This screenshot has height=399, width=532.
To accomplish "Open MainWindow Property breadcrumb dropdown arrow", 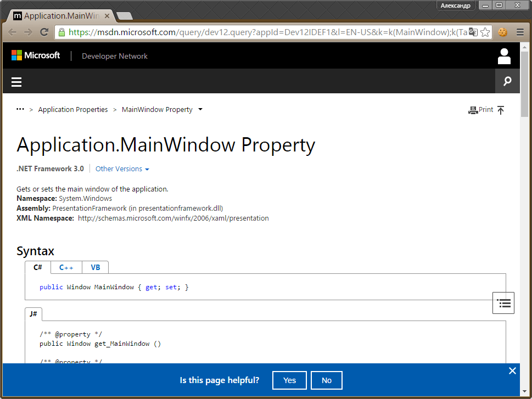I will 200,109.
